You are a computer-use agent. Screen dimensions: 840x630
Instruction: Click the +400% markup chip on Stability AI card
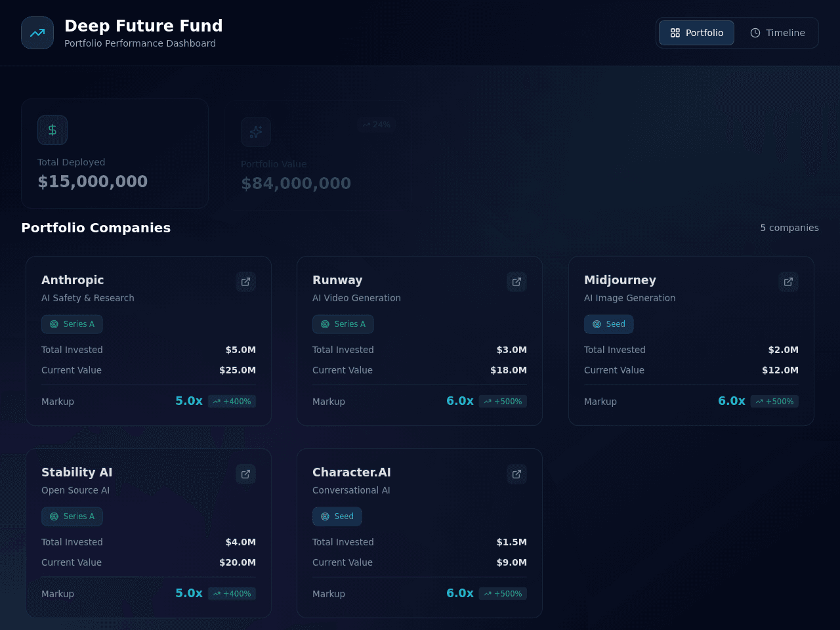(x=232, y=594)
